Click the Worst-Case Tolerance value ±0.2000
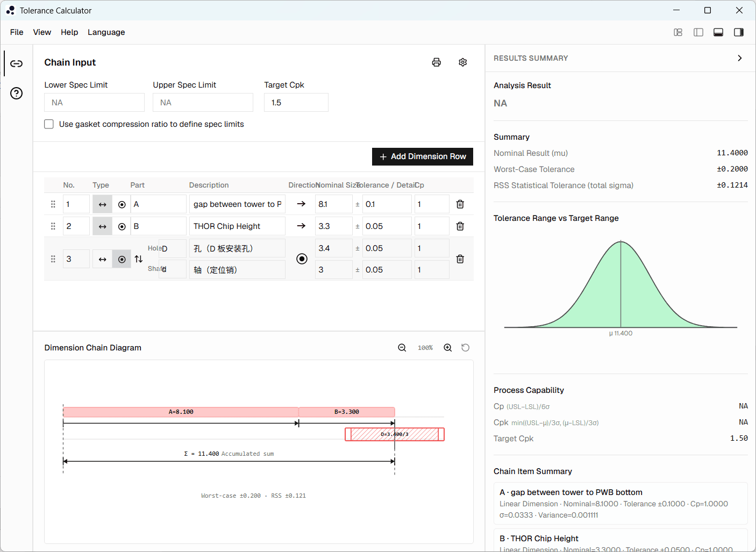Screen dimensions: 756x552 tap(732, 169)
